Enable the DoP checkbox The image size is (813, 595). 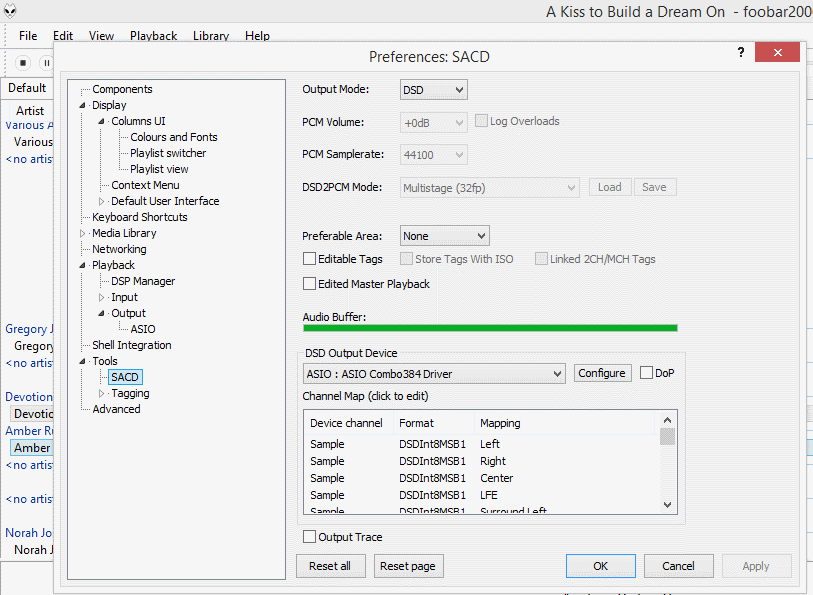(647, 373)
